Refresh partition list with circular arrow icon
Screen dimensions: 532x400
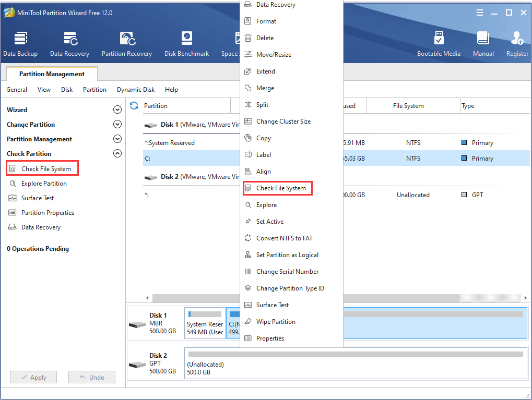pos(134,106)
